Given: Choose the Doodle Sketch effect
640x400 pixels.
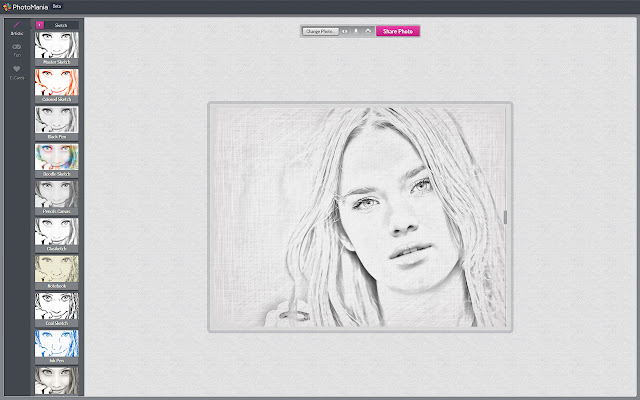Looking at the screenshot, I should pos(57,158).
